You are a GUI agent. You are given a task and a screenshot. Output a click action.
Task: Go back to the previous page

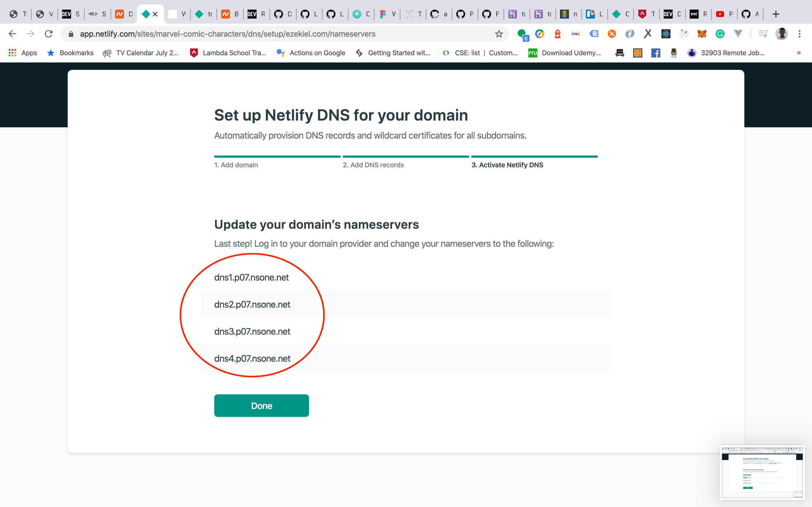coord(12,34)
